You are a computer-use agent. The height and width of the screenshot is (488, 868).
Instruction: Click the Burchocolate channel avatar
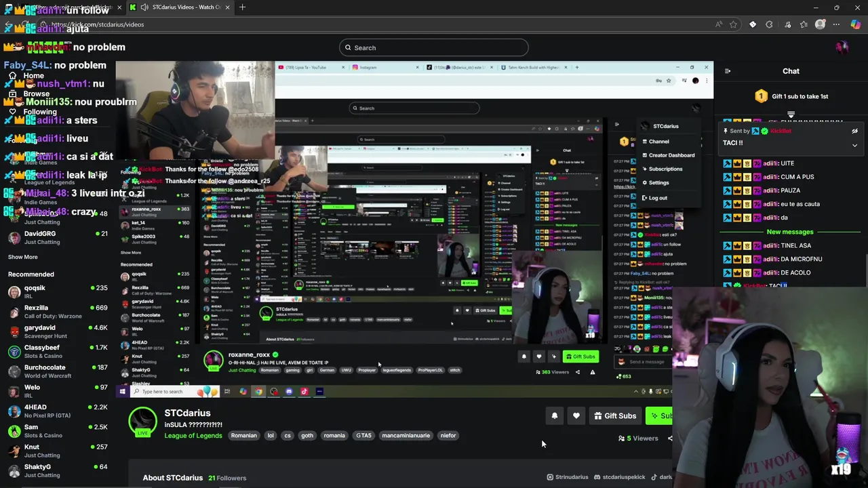point(14,371)
